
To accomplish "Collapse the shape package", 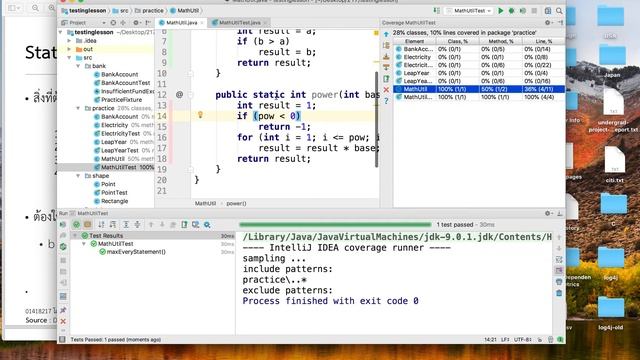I will 78,176.
